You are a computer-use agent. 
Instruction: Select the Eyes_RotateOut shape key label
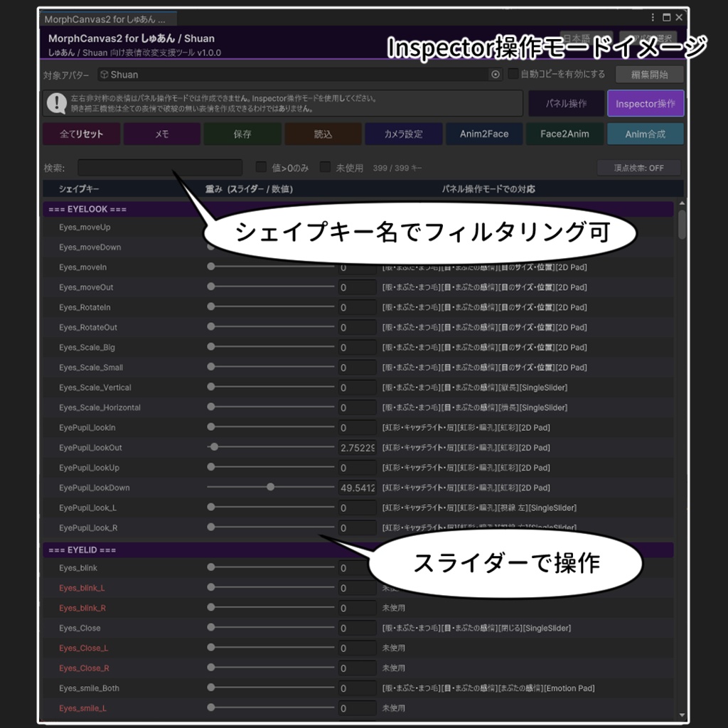[87, 327]
